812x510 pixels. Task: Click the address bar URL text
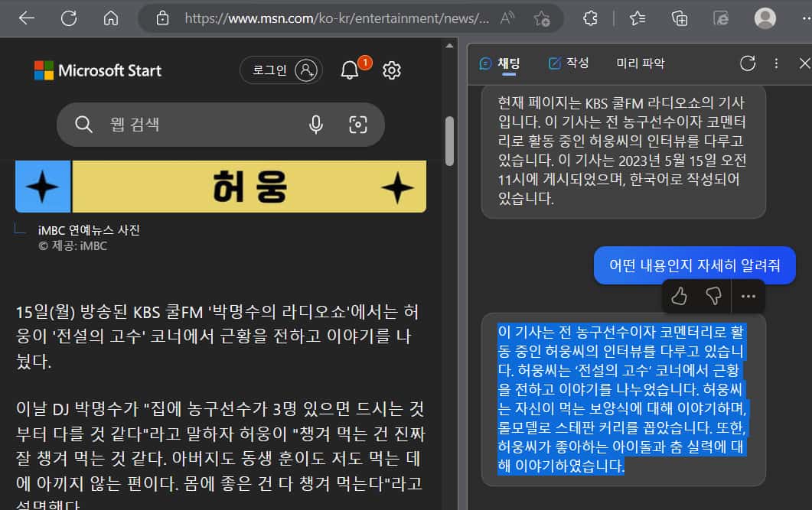click(337, 18)
